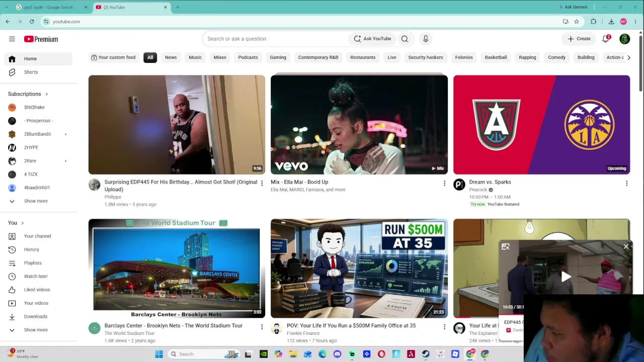
Task: Filter feed by the Music chip
Action: pos(195,57)
